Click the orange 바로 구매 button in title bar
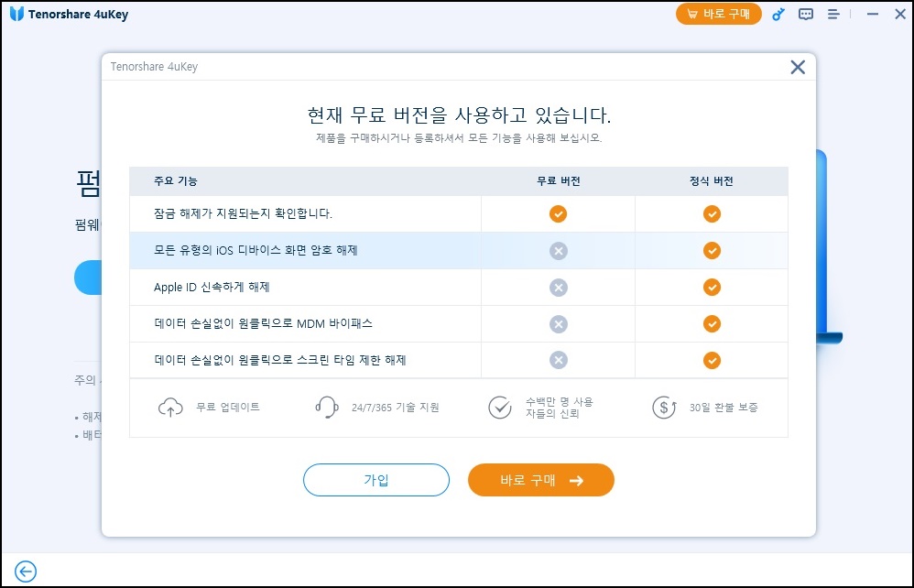The image size is (914, 588). click(718, 14)
